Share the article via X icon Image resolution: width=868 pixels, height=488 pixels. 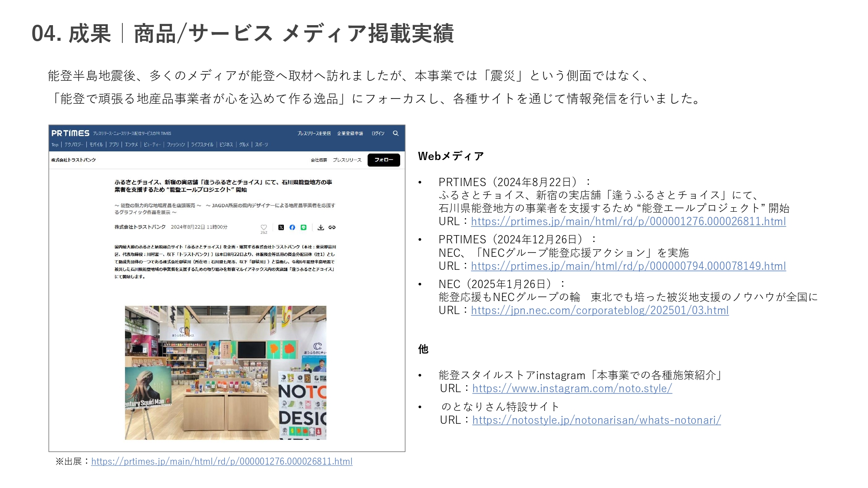click(x=281, y=227)
